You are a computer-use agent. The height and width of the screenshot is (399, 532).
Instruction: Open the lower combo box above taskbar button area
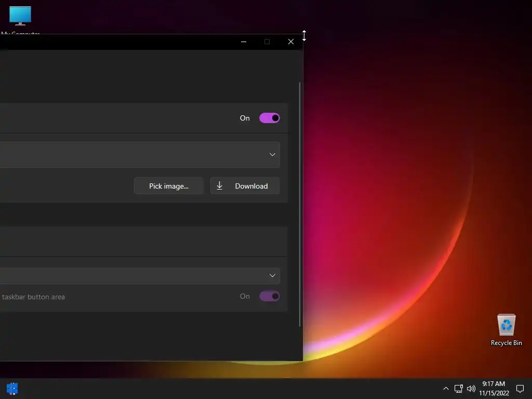click(140, 275)
